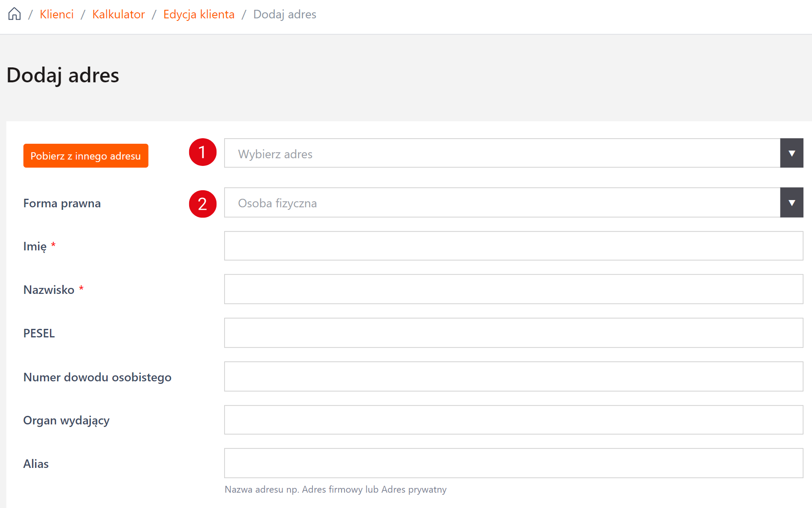Click the home icon in breadcrumb
Screen dimensions: 812x508
point(15,14)
